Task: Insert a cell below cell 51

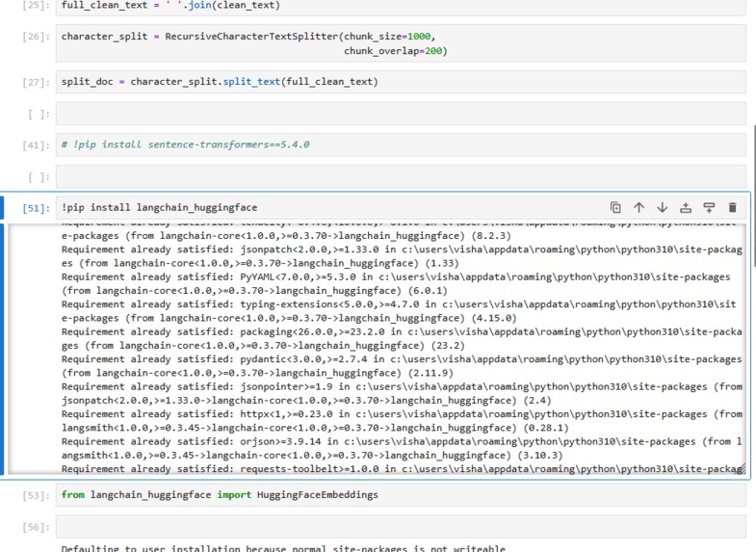Action: [x=709, y=207]
